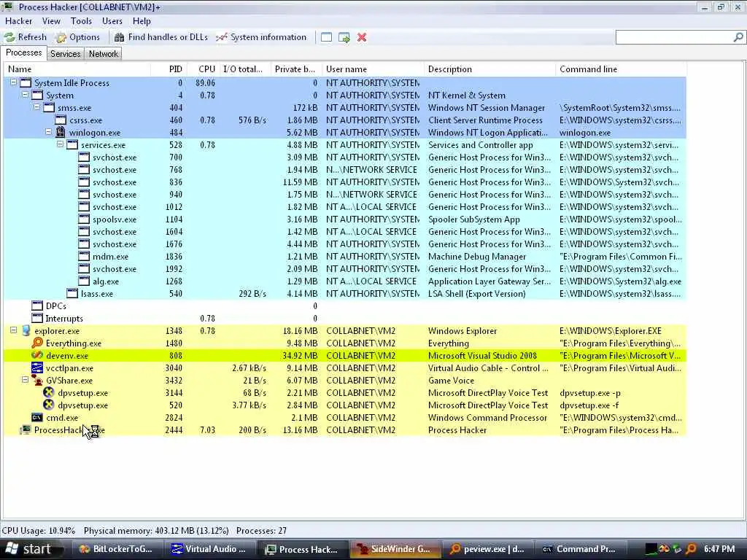The width and height of the screenshot is (747, 560).
Task: Collapse the explorer.exe tree node
Action: click(14, 330)
